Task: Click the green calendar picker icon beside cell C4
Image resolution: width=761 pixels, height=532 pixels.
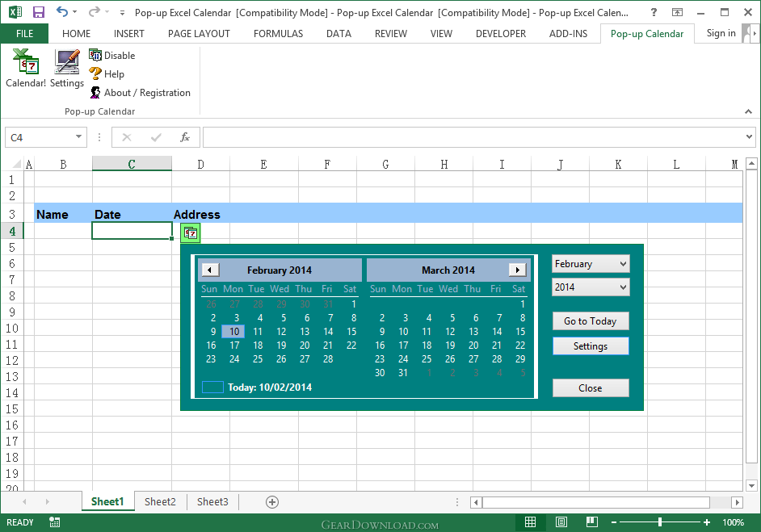Action: click(x=190, y=232)
